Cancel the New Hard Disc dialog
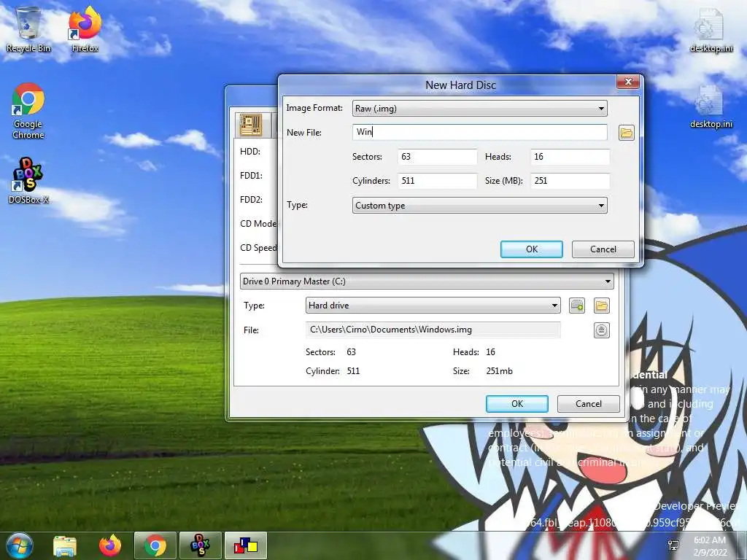 (x=603, y=249)
